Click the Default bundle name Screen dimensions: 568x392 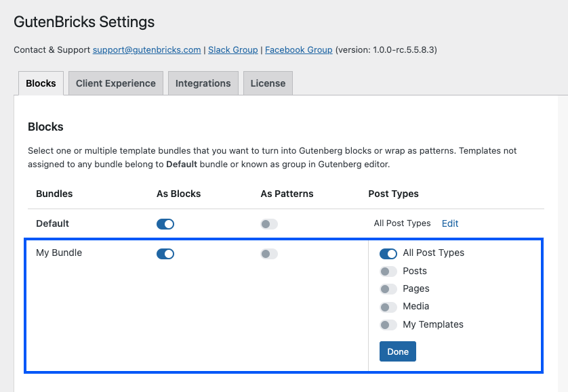point(53,223)
